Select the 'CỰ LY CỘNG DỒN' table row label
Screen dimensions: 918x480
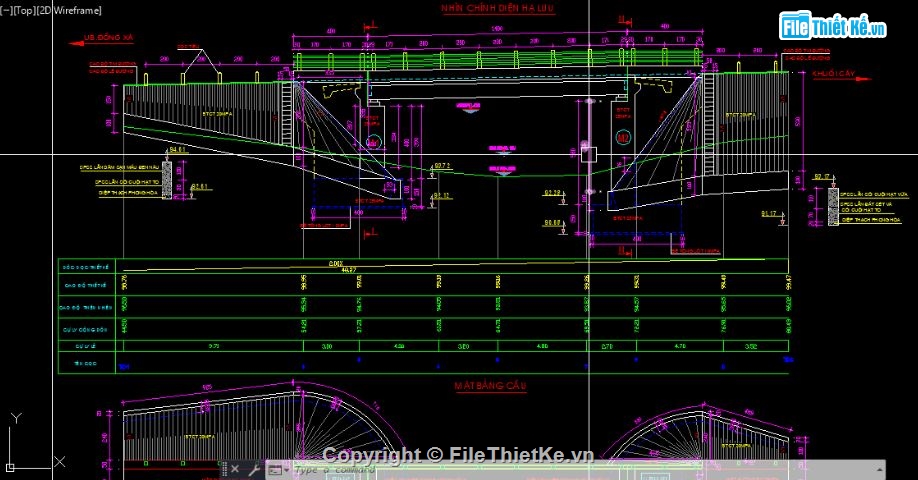[x=85, y=330]
